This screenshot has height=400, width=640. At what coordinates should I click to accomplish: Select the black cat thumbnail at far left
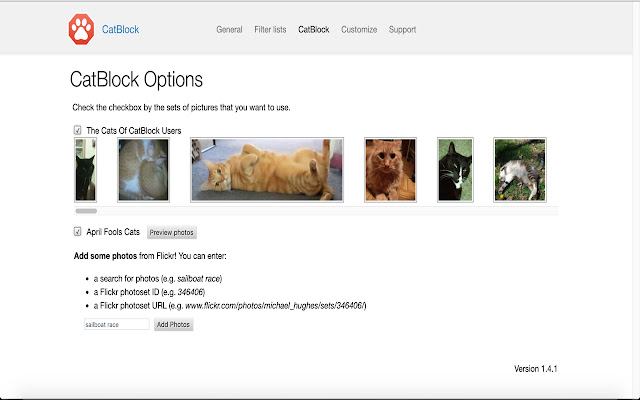(86, 170)
